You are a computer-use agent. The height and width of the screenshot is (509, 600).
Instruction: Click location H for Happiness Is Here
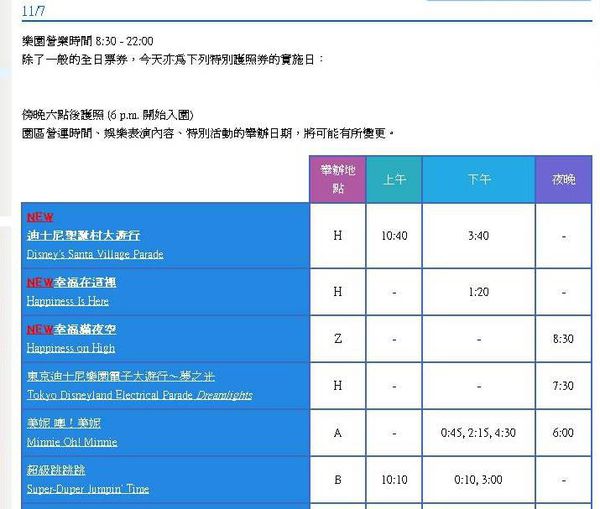pyautogui.click(x=338, y=292)
